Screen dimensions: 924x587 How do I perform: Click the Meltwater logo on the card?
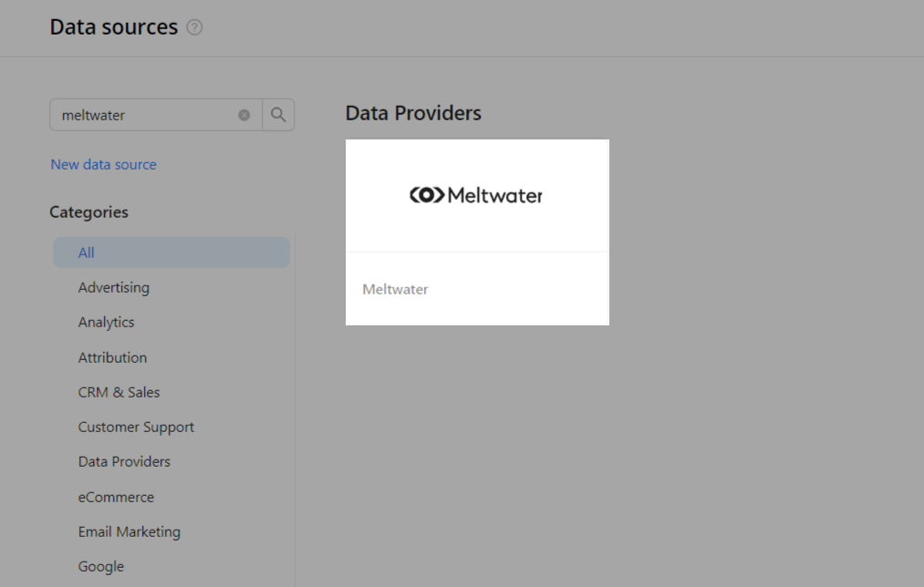click(475, 194)
